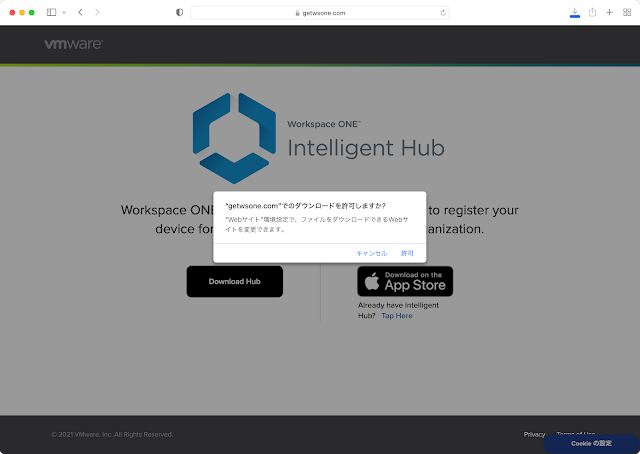Go forward with the forward arrow
The height and width of the screenshot is (454, 640).
tap(97, 12)
